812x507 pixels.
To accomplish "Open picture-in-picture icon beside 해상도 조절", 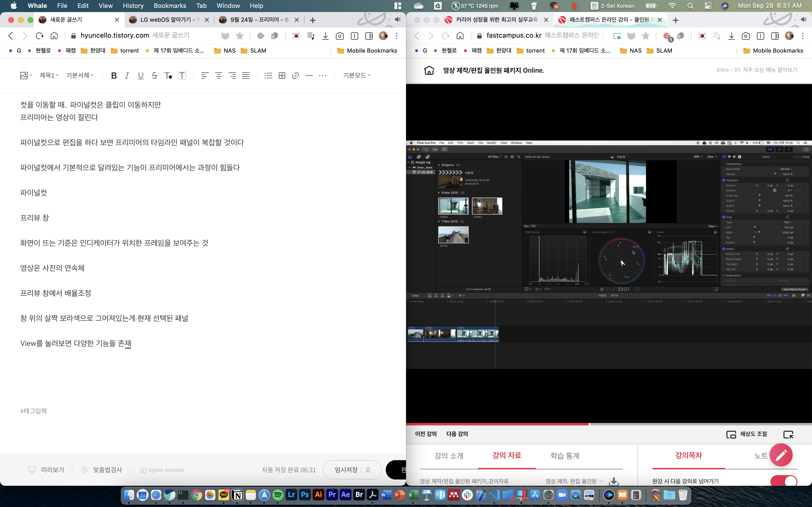I will pos(788,434).
